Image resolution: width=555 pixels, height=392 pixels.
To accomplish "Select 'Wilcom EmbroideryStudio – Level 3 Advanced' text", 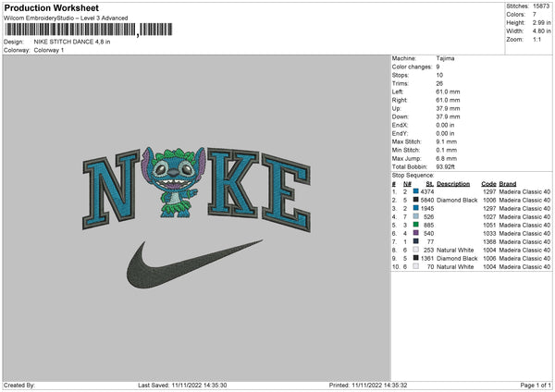I will coord(66,18).
